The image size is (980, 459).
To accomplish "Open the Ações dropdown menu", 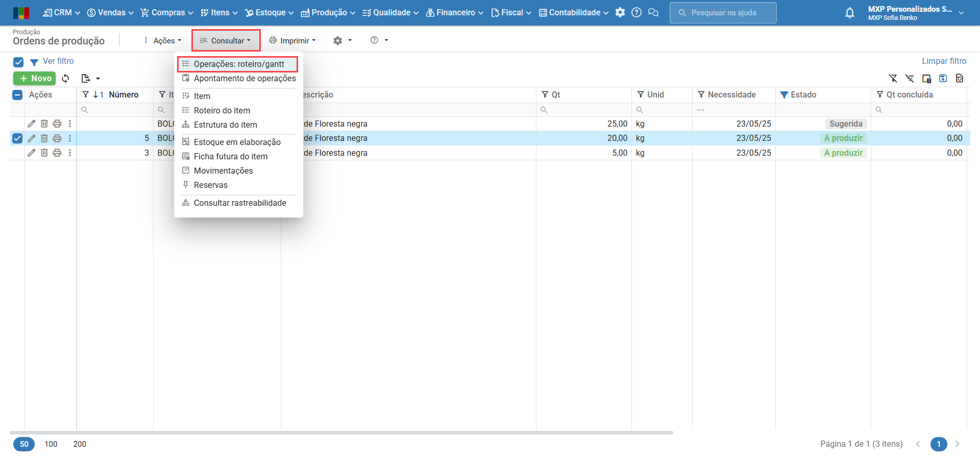I will click(x=163, y=41).
